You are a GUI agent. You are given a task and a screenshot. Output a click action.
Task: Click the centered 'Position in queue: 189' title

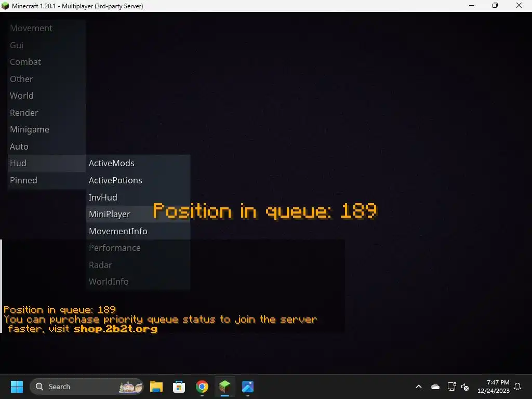click(265, 211)
